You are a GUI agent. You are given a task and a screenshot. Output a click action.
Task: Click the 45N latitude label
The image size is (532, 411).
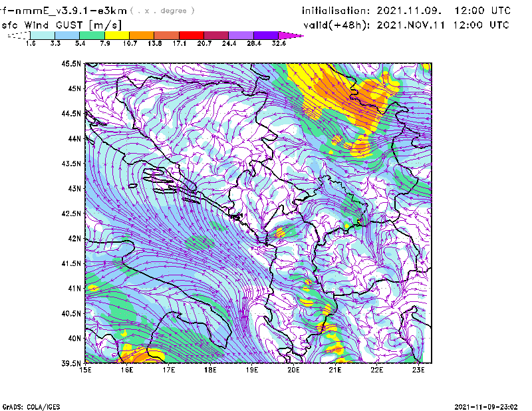(74, 88)
